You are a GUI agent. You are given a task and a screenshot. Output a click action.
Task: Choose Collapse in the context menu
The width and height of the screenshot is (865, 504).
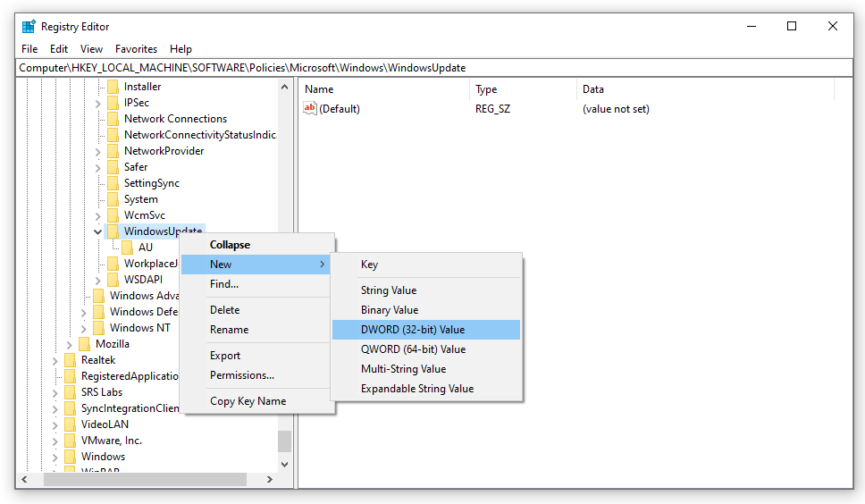click(x=257, y=245)
